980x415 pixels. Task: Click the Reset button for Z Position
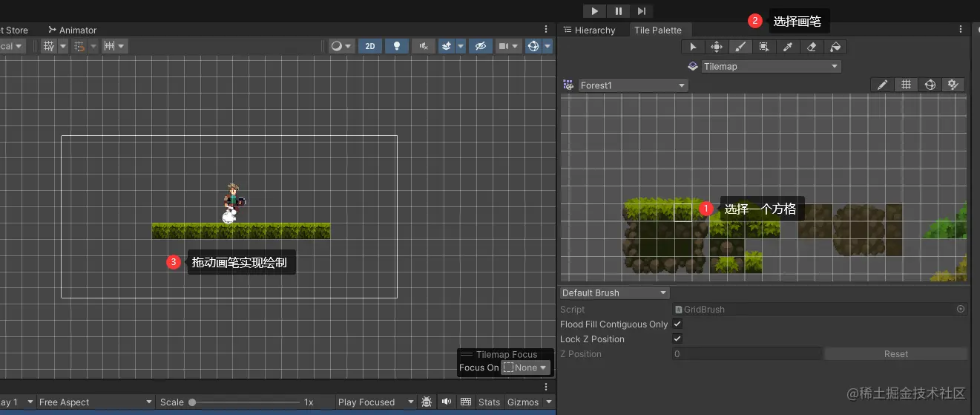[895, 354]
